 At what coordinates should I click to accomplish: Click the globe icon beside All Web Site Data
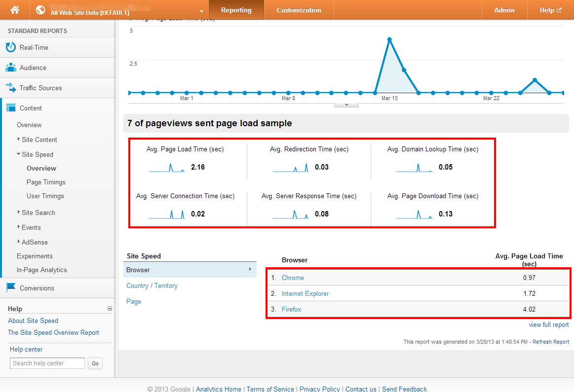point(40,10)
